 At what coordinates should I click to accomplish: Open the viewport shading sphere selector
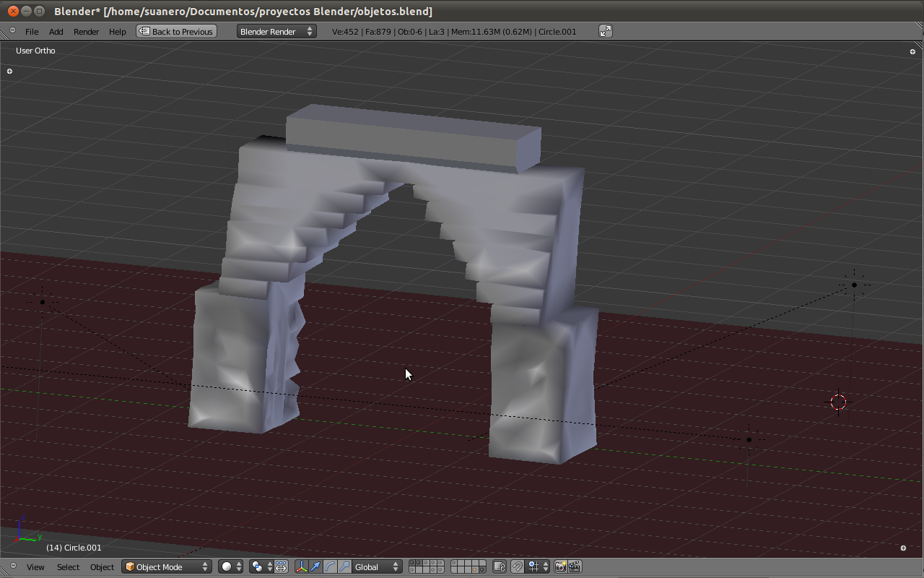231,567
